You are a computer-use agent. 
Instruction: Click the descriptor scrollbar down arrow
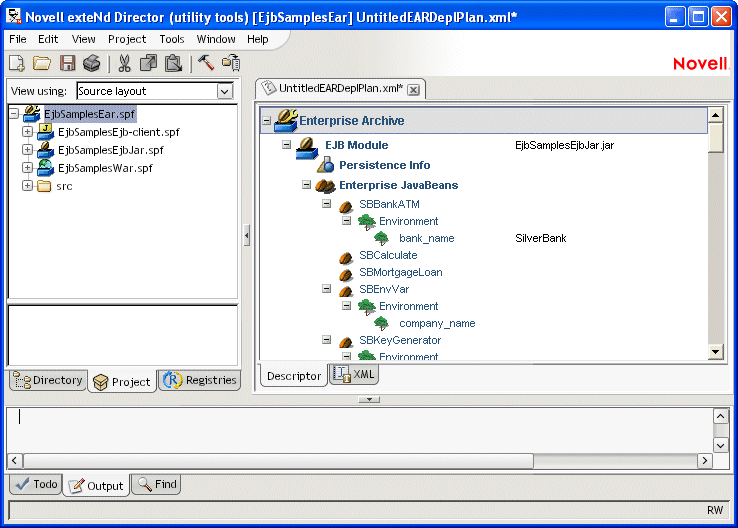tap(716, 352)
